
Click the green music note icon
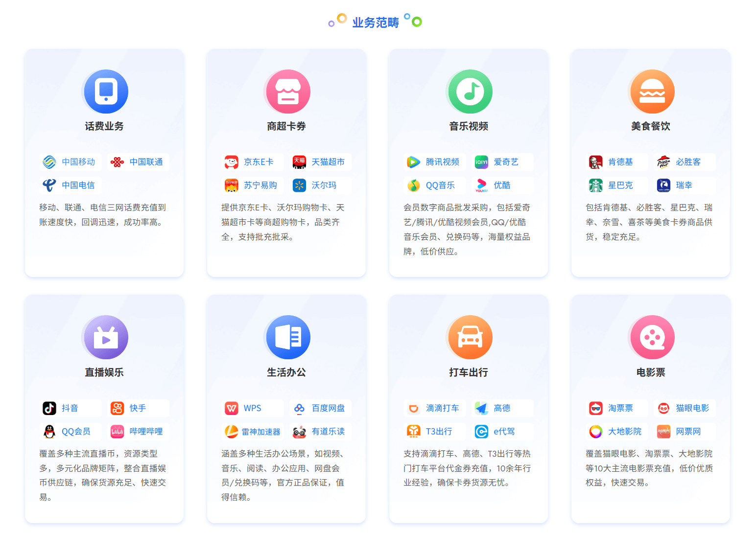[471, 92]
